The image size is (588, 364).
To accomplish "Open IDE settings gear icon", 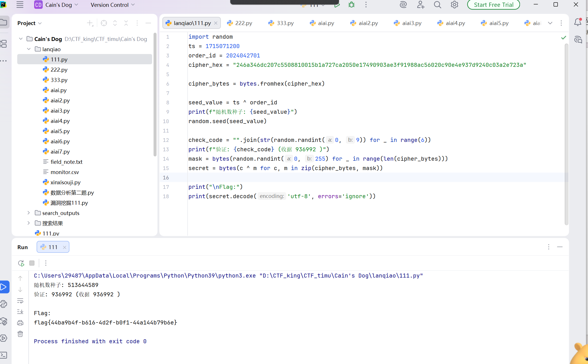I will point(455,5).
